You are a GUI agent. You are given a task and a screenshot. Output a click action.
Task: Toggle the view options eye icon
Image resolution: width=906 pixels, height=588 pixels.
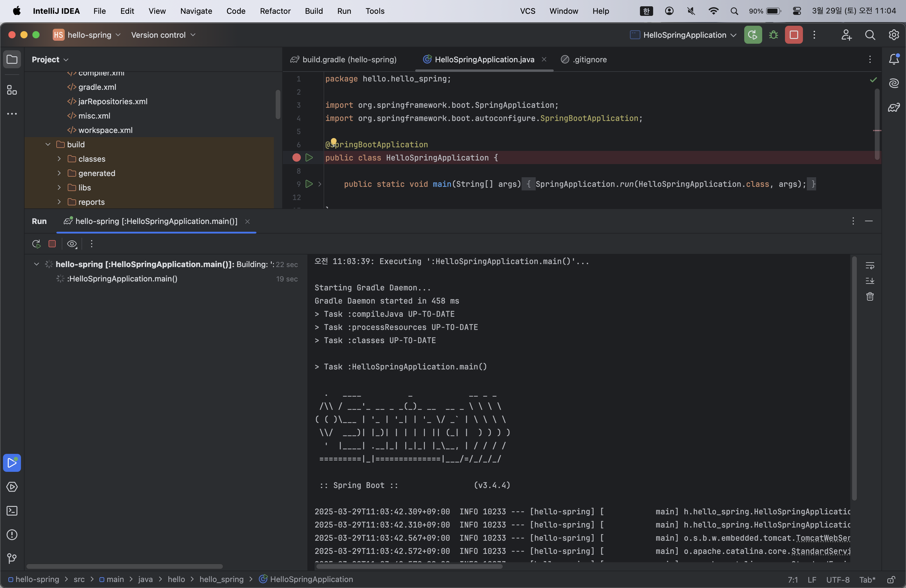[x=72, y=244]
